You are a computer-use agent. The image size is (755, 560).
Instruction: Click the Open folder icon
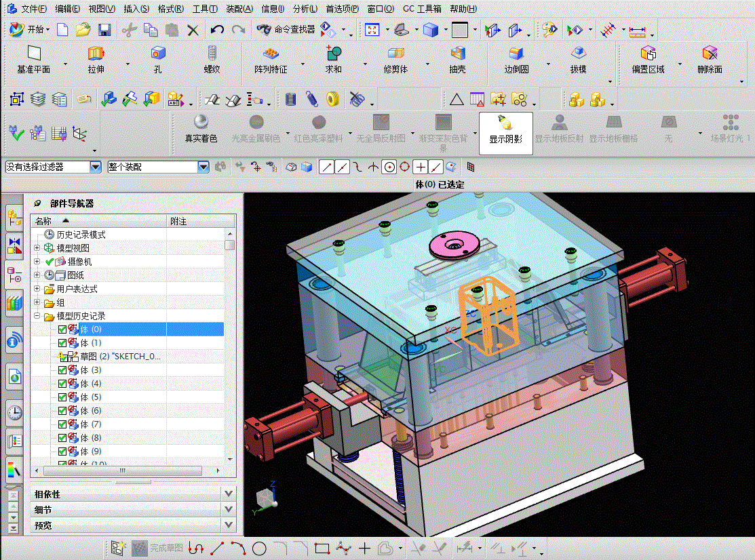coord(83,30)
